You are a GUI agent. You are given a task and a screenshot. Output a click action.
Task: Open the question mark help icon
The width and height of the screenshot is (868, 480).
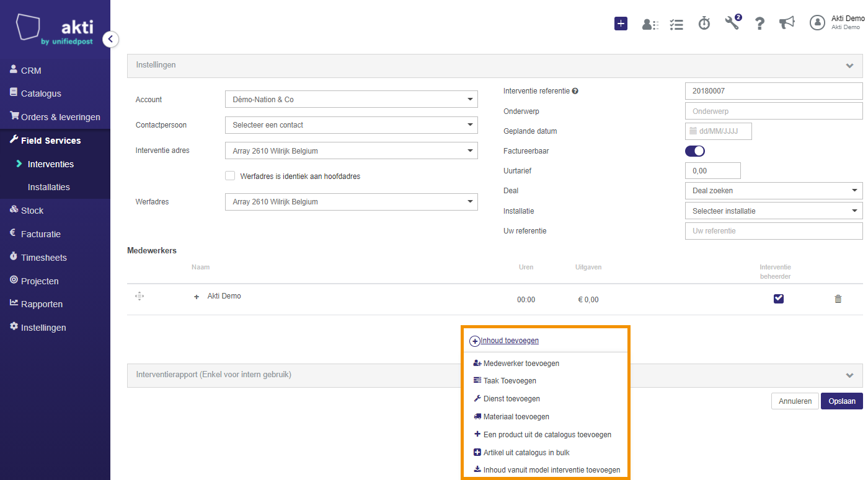point(759,24)
